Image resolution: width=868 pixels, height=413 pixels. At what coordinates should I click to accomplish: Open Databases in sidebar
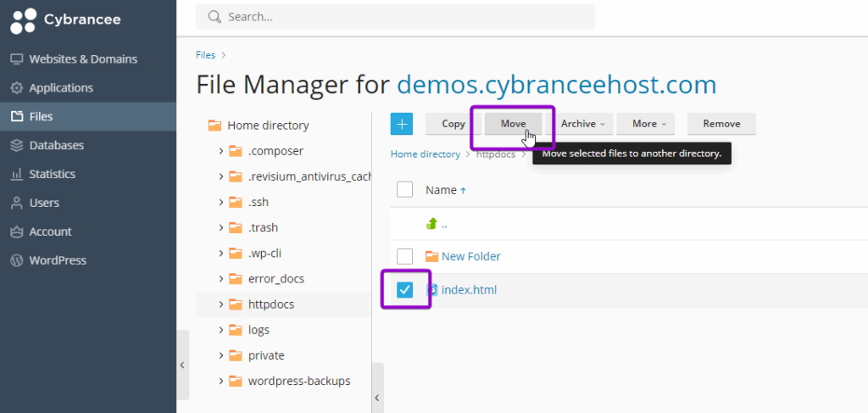[88, 146]
